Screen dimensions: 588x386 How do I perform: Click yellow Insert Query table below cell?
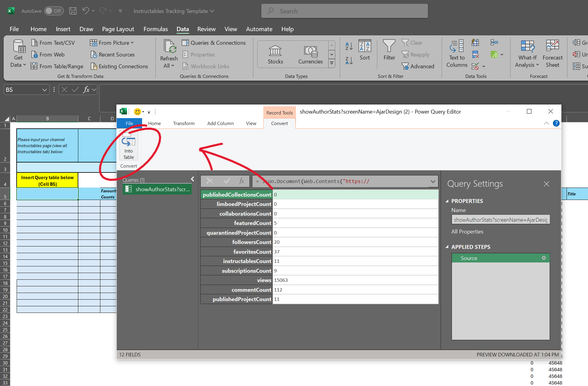tap(47, 181)
